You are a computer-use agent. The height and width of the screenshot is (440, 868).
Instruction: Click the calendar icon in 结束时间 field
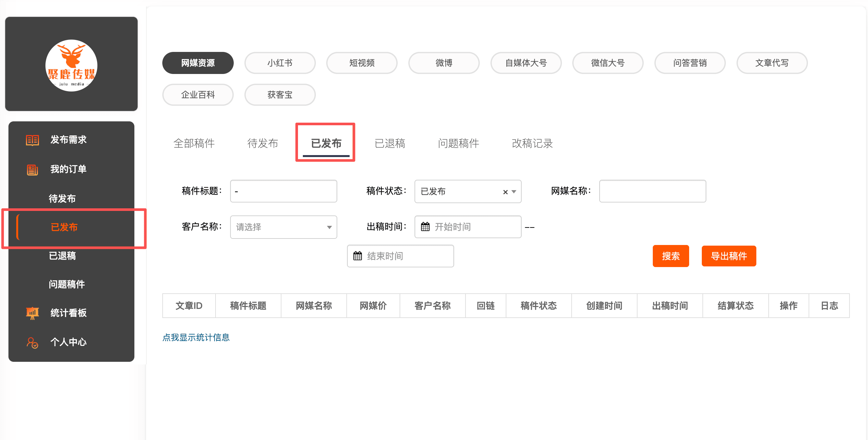357,256
